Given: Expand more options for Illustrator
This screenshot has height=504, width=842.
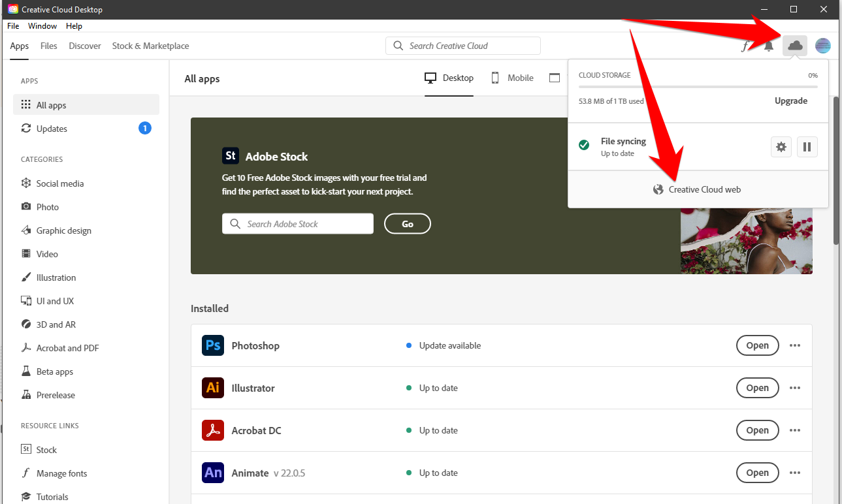Looking at the screenshot, I should coord(795,388).
